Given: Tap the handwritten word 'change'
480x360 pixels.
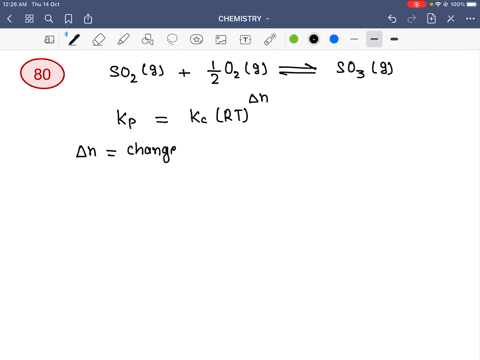Looking at the screenshot, I should point(151,152).
